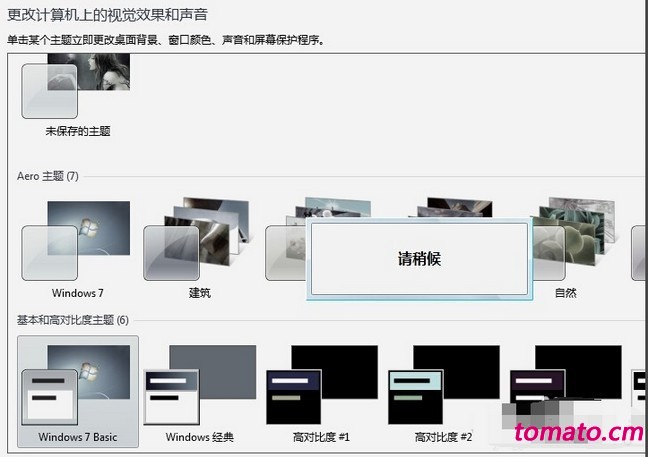Viewport: 648px width, 457px height.
Task: Click the 未保存的主题 label text
Action: (78, 131)
